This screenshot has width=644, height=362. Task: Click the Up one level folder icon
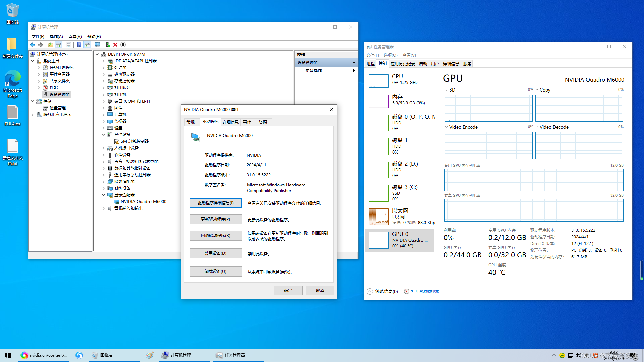tap(51, 45)
